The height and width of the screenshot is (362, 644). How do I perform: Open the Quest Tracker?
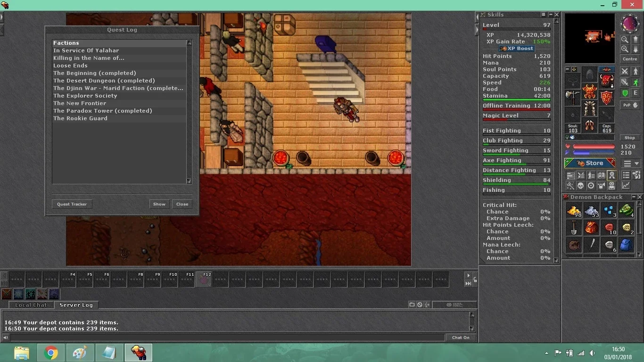coord(72,204)
